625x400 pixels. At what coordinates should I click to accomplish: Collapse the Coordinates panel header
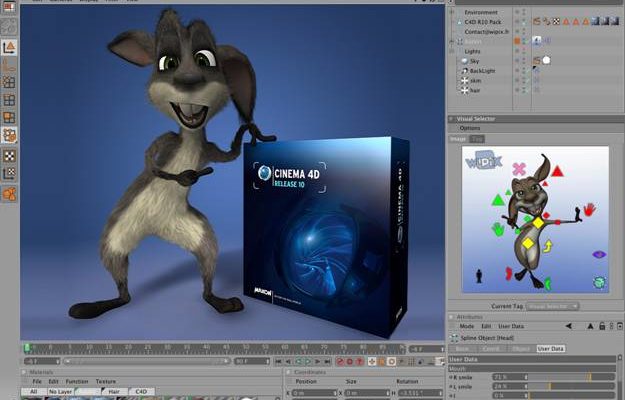click(289, 372)
